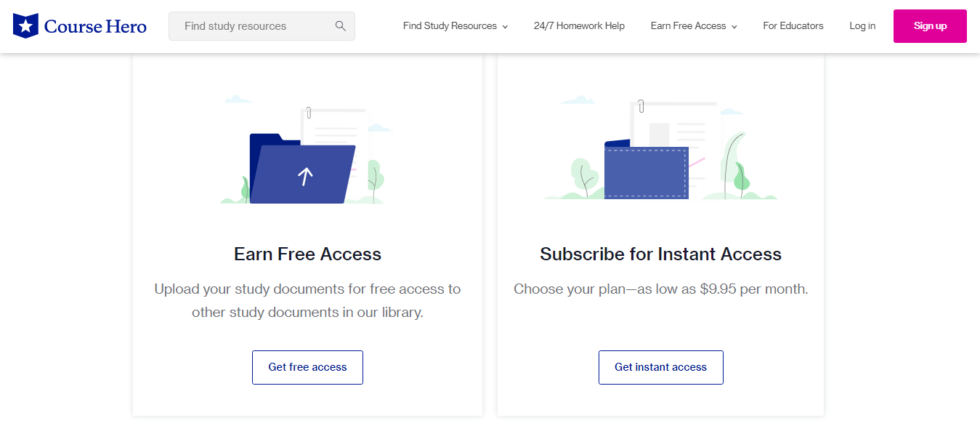The height and width of the screenshot is (442, 980).
Task: Click the wallet subscription illustration
Action: [646, 172]
